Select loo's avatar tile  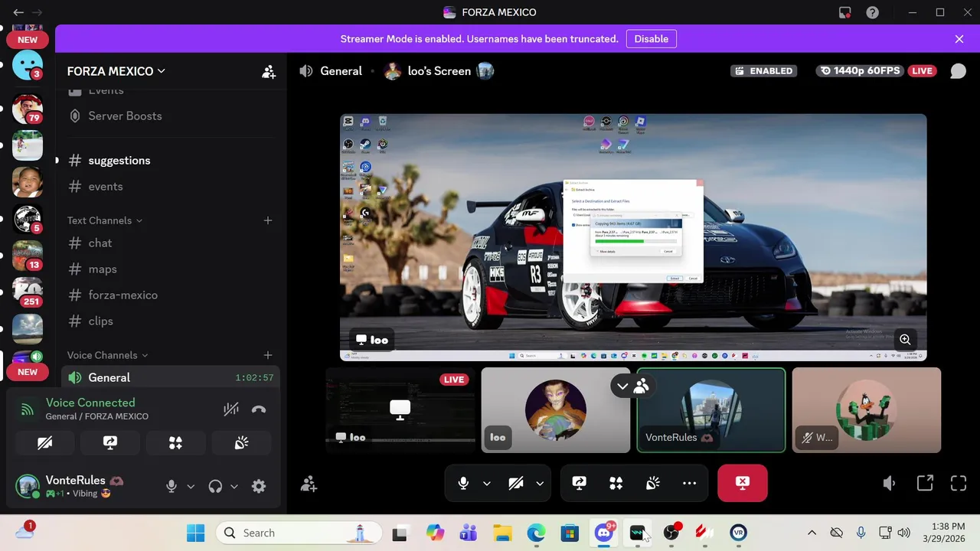556,410
